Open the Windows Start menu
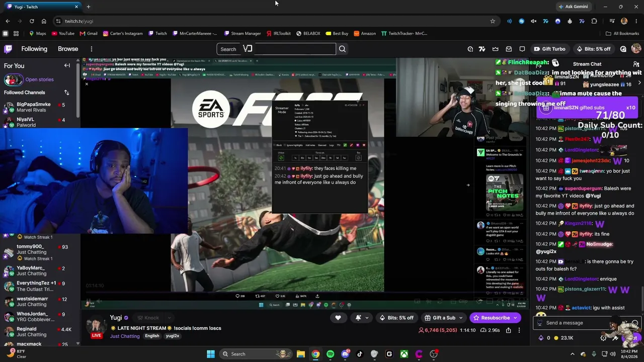Image resolution: width=644 pixels, height=362 pixels. (x=211, y=354)
